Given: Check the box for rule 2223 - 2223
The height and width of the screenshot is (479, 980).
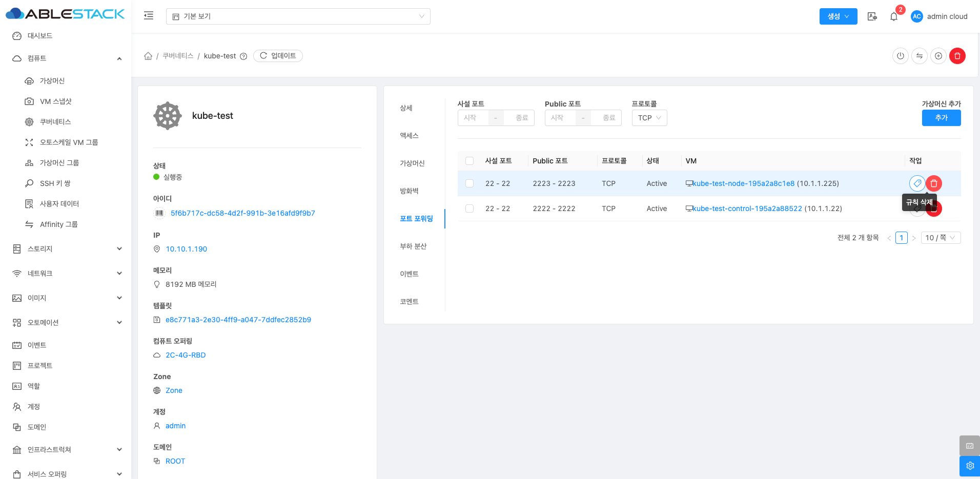Looking at the screenshot, I should point(469,183).
